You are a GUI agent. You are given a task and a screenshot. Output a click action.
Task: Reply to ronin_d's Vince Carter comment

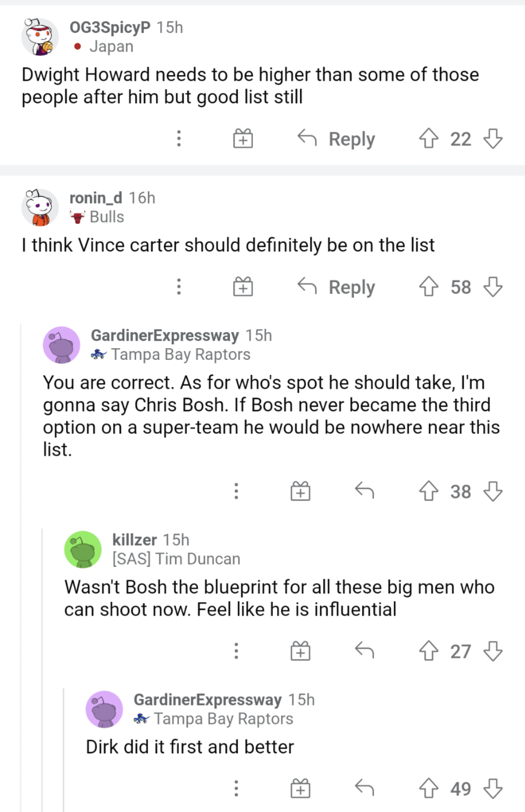point(337,287)
